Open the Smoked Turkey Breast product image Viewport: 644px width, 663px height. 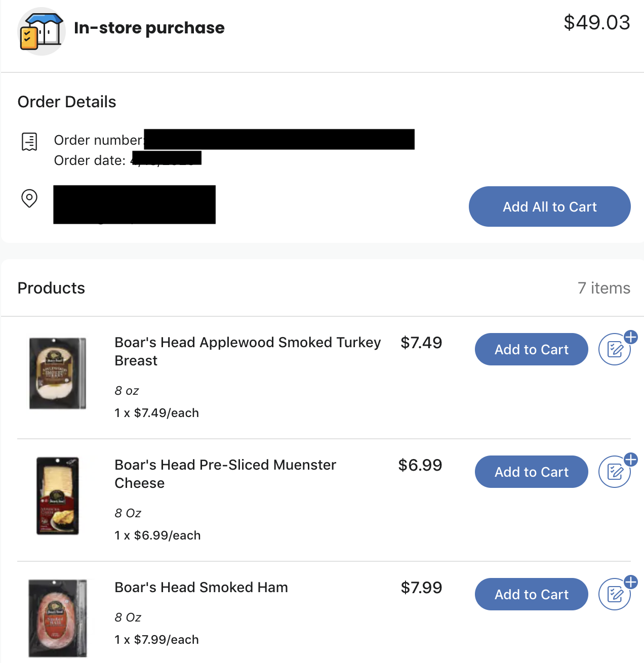[x=58, y=373]
